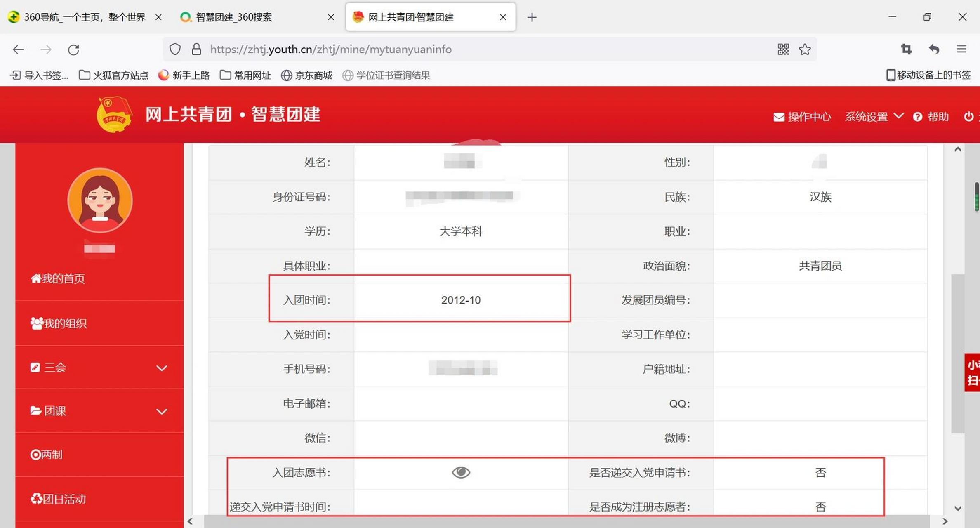Click 移动设备上的书签 link
The width and height of the screenshot is (980, 528).
(x=929, y=75)
